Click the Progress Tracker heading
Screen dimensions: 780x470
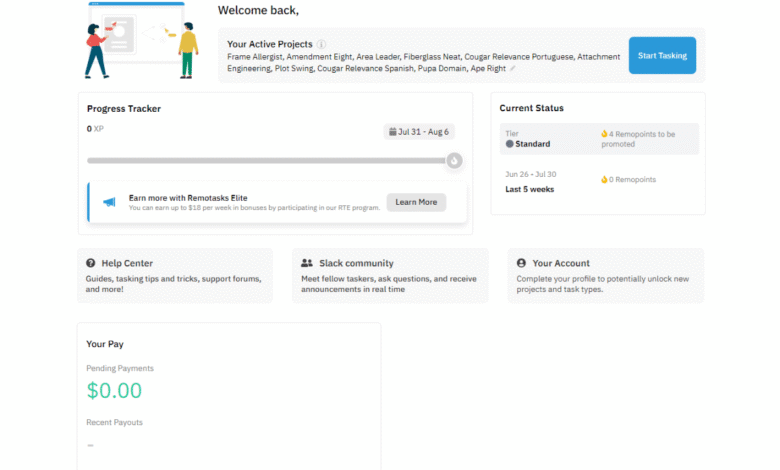(124, 108)
